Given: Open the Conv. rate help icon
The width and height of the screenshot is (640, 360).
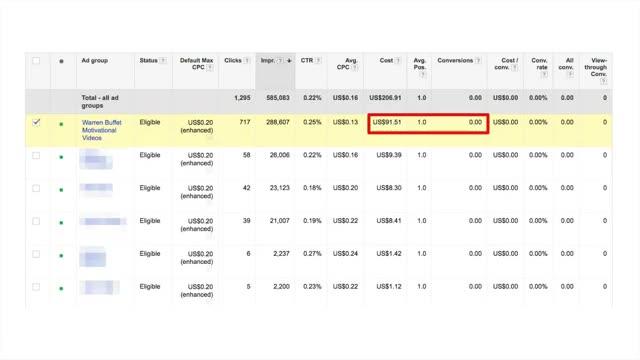Looking at the screenshot, I should pyautogui.click(x=544, y=75).
